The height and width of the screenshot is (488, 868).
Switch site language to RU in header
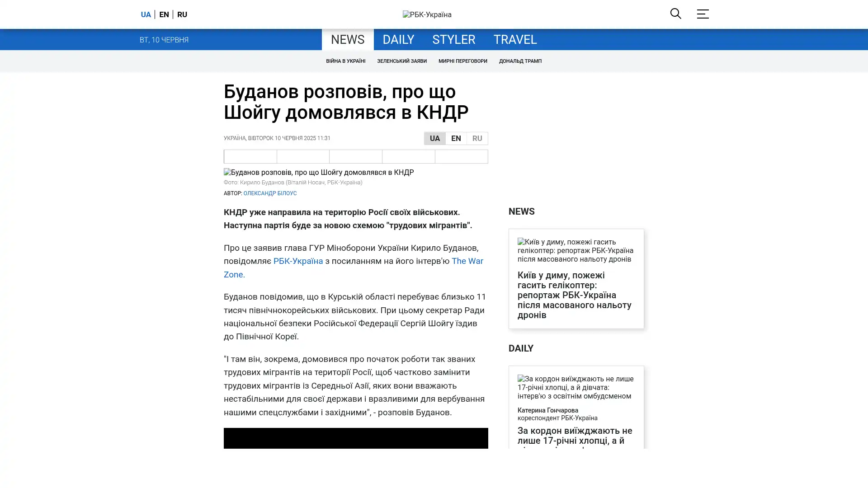(x=182, y=14)
